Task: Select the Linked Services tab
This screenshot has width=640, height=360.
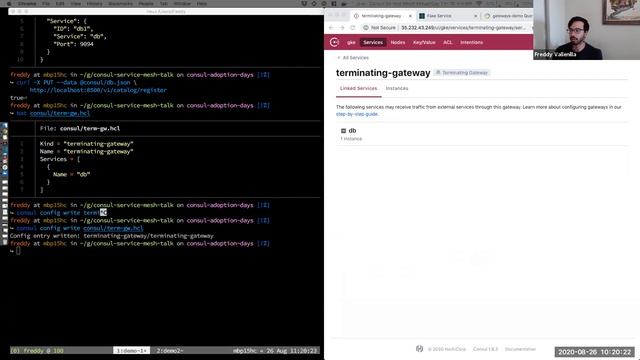Action: (358, 88)
